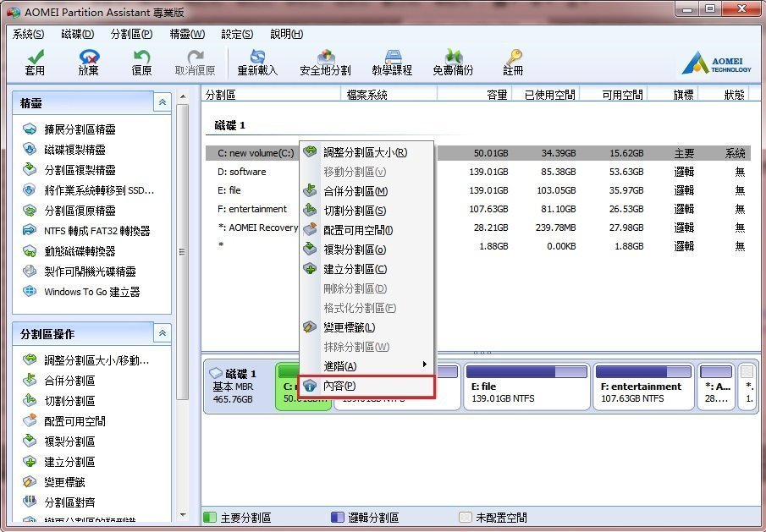This screenshot has width=766, height=532.
Task: Click the 可用空間 column header
Action: [614, 94]
